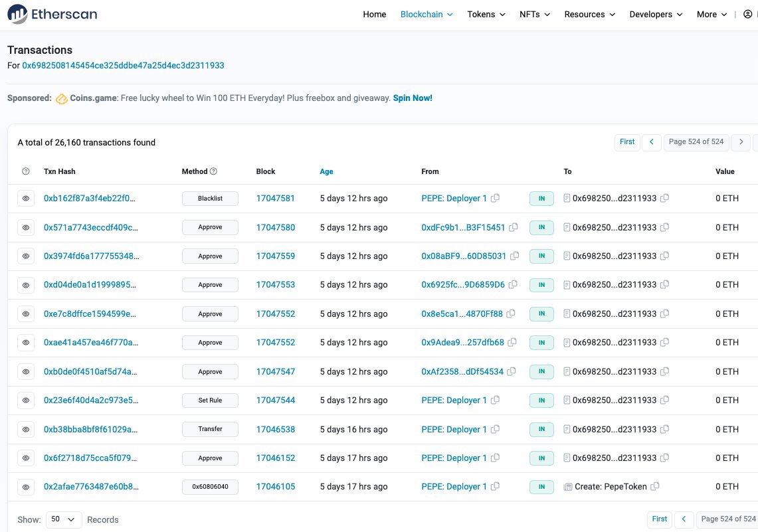Go to previous page with bottom left-arrow
Image resolution: width=758 pixels, height=532 pixels.
click(x=684, y=519)
